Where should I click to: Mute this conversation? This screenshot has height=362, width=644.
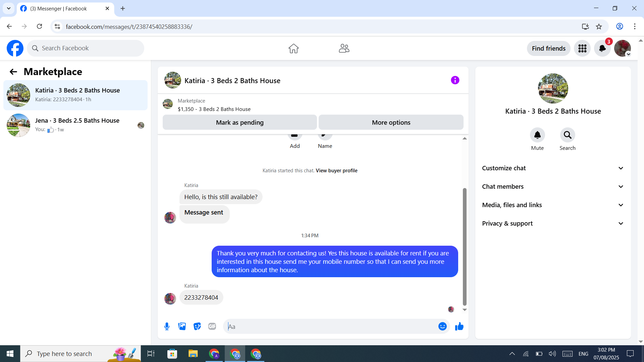point(537,135)
